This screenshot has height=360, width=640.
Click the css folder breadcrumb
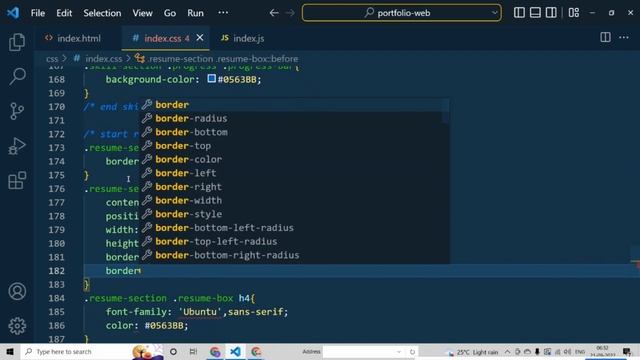click(x=52, y=59)
